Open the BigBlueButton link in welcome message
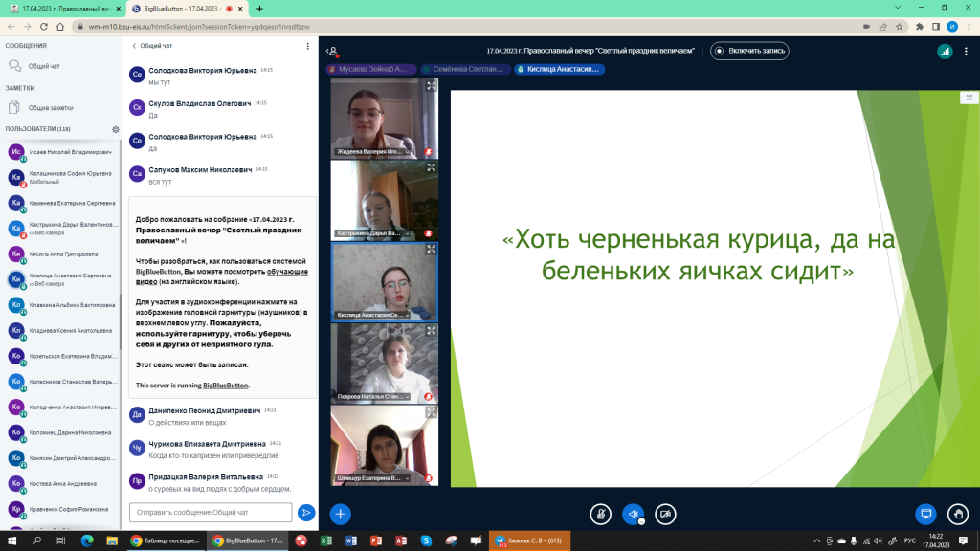 [x=225, y=386]
